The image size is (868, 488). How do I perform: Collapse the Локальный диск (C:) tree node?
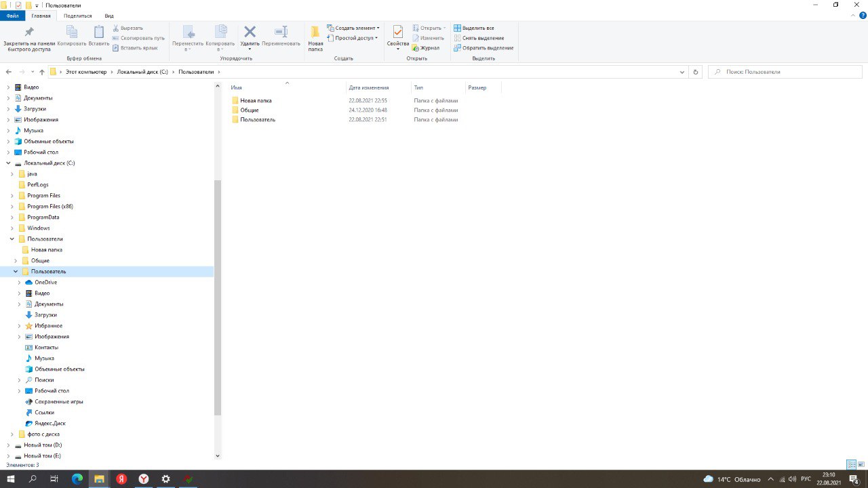pyautogui.click(x=8, y=163)
